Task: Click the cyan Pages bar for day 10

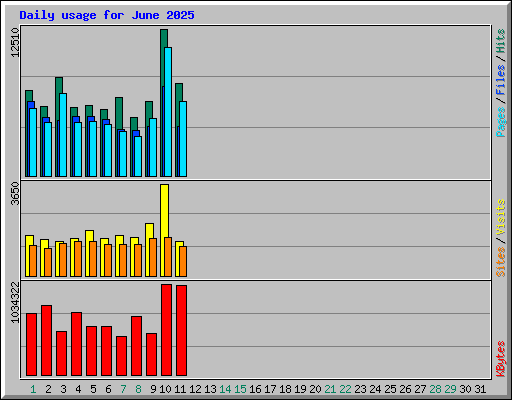Action: tap(168, 112)
